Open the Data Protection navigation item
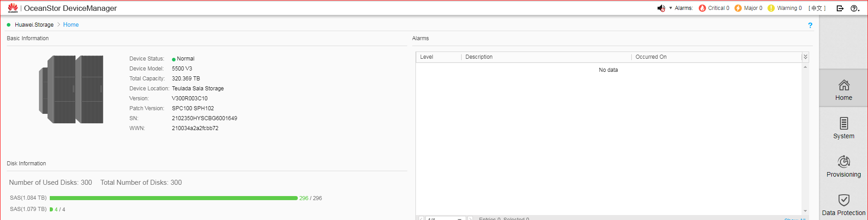868x220 pixels. pos(844,205)
